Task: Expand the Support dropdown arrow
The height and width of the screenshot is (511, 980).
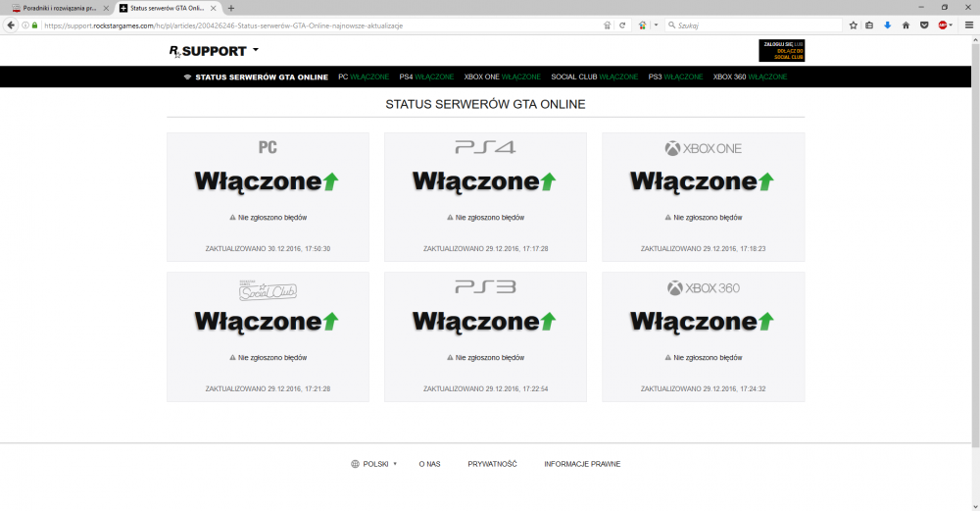Action: point(256,50)
